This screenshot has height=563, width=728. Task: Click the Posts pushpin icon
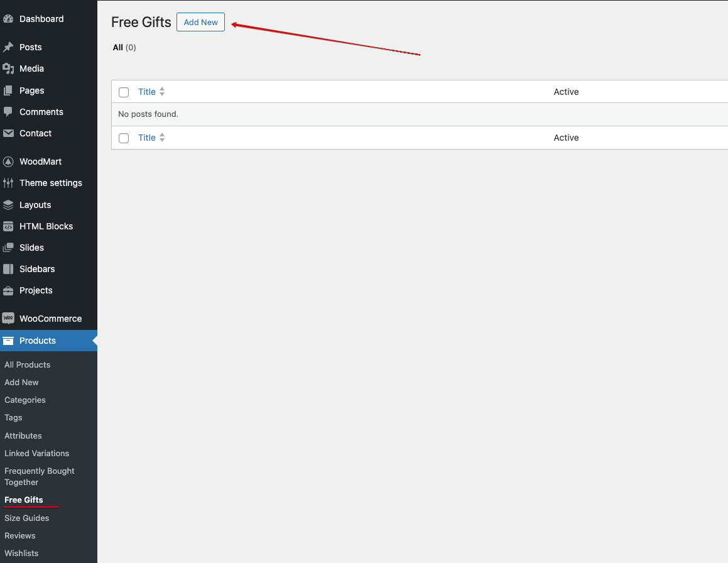tap(8, 47)
